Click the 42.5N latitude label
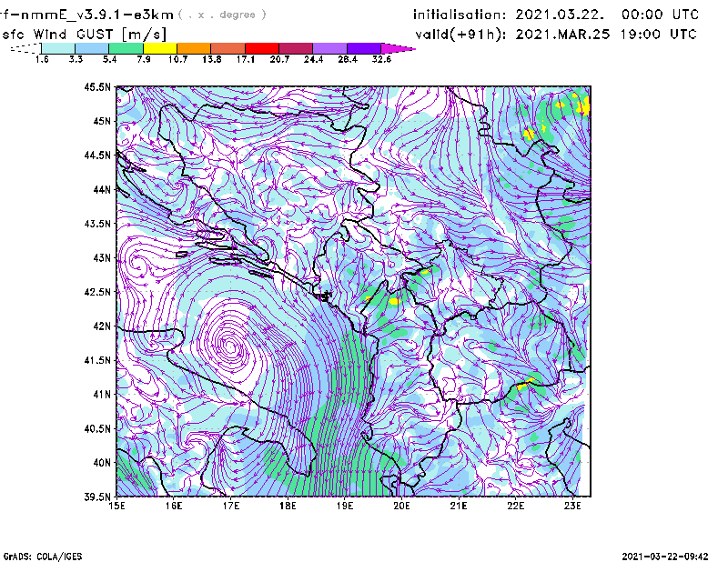 tap(97, 292)
